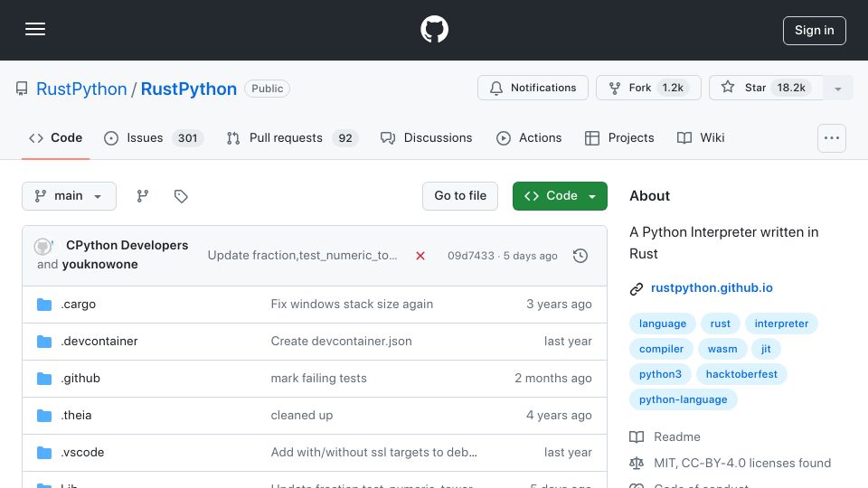Open the .devcontainer folder
This screenshot has height=488, width=868.
point(99,342)
